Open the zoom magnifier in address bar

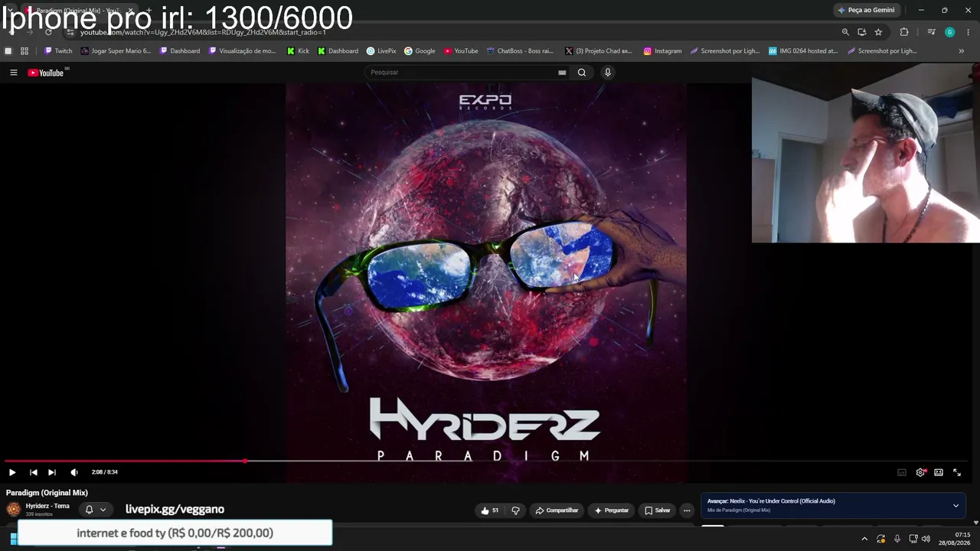pyautogui.click(x=845, y=32)
